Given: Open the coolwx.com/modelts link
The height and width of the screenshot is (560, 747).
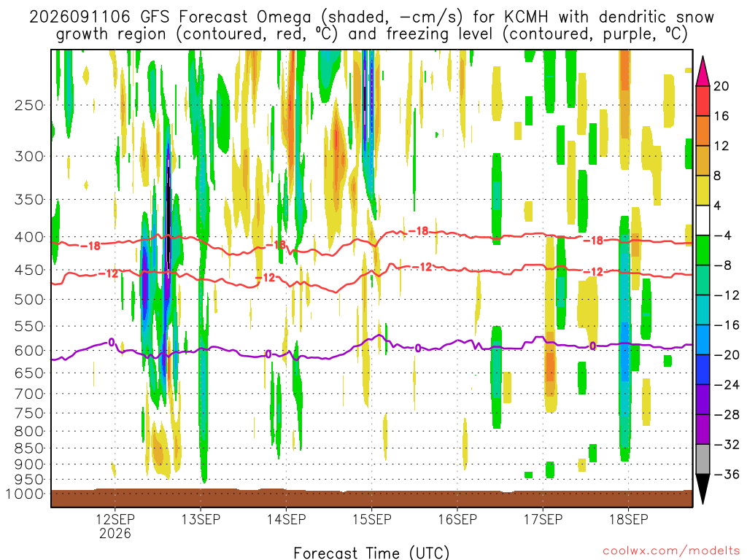Looking at the screenshot, I should [x=671, y=551].
